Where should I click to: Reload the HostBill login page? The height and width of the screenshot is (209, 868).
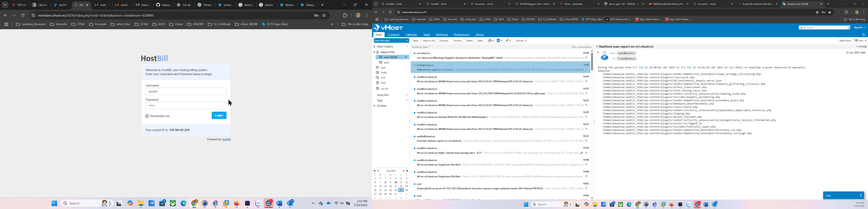tap(23, 15)
